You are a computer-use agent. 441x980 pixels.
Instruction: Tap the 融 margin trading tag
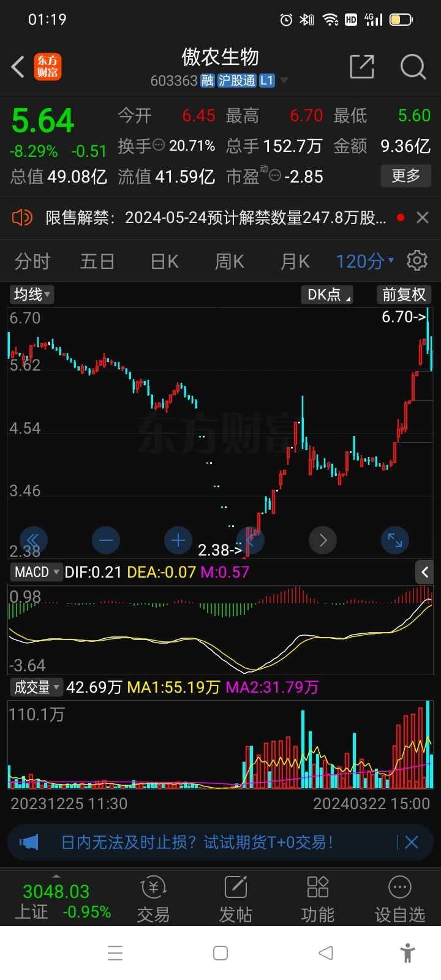pos(208,80)
